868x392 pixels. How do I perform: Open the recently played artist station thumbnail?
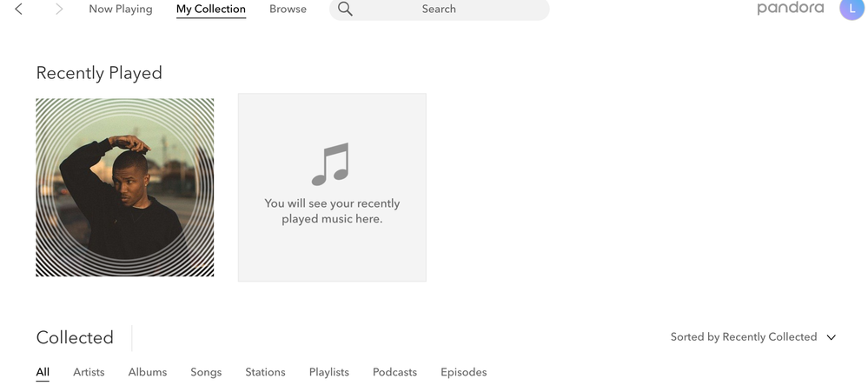pos(124,188)
